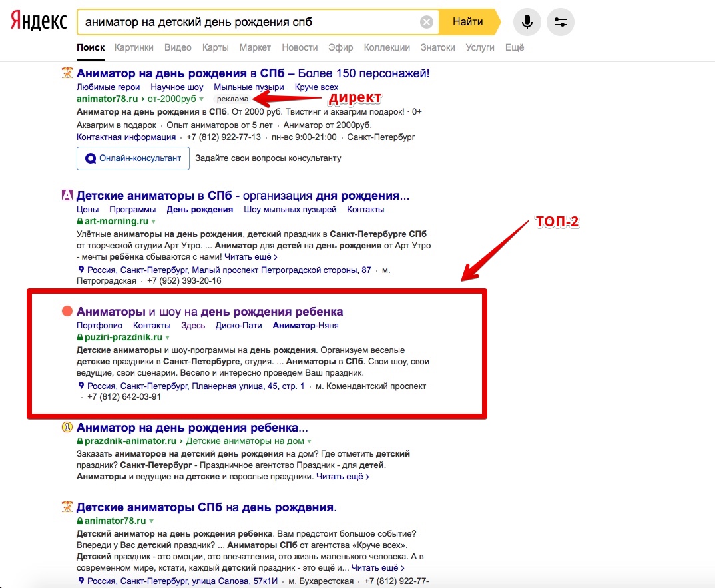The image size is (715, 588).
Task: Click the Детские аниматоры на дом breadcrumb
Action: [245, 441]
